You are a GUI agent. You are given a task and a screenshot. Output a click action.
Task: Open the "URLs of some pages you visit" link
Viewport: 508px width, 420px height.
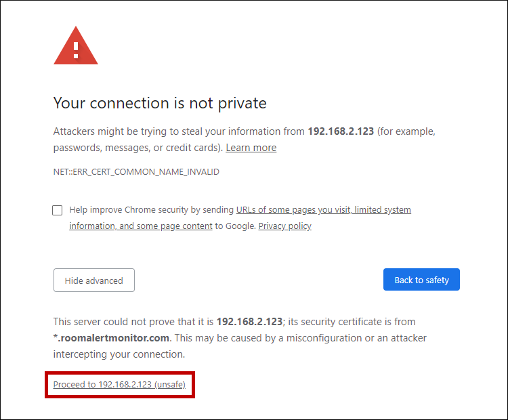click(x=293, y=210)
